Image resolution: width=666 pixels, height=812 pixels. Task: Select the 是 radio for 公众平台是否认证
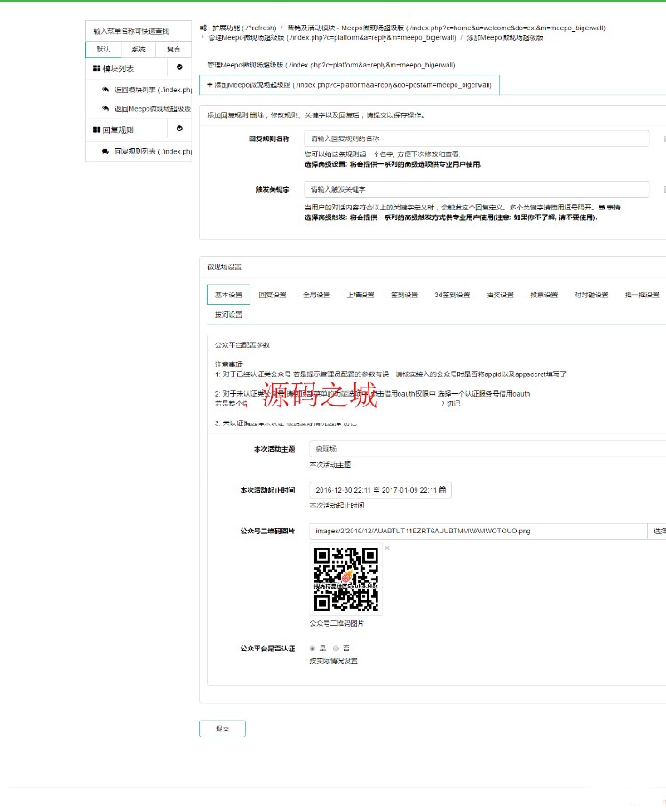click(x=313, y=649)
